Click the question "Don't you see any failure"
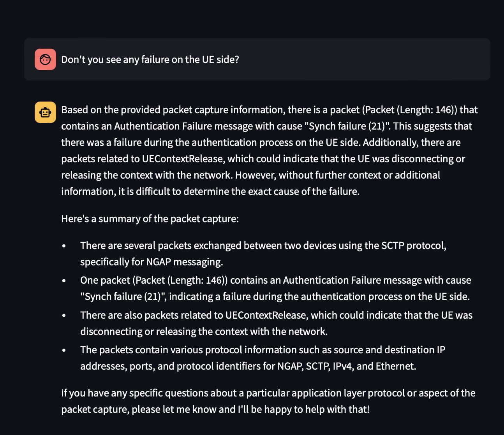Image resolution: width=504 pixels, height=435 pixels. pos(150,60)
